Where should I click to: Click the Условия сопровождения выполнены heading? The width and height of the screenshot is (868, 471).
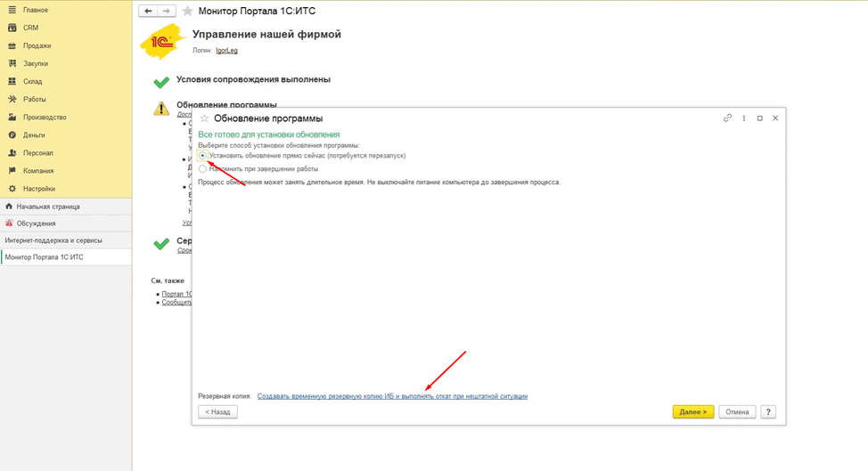253,79
